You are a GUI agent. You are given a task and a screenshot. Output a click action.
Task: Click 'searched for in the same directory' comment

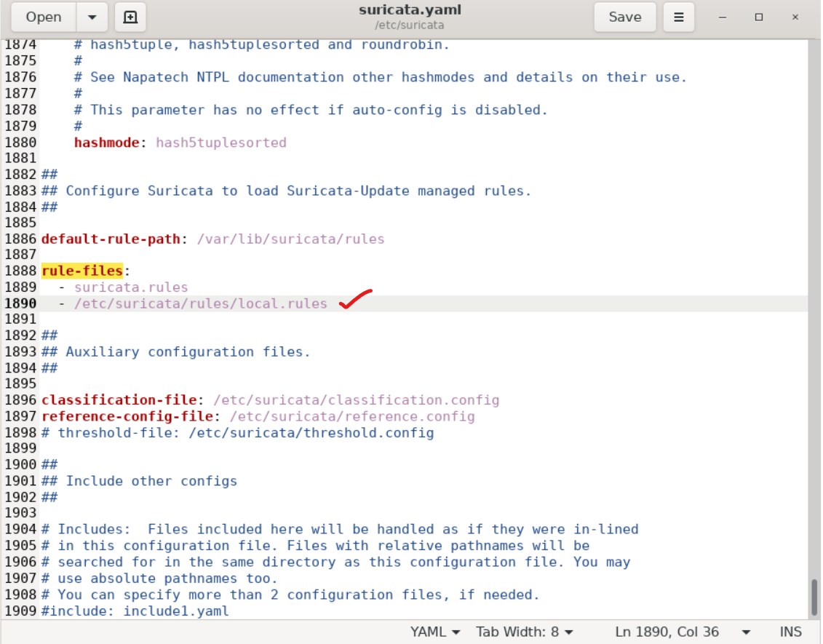point(336,562)
